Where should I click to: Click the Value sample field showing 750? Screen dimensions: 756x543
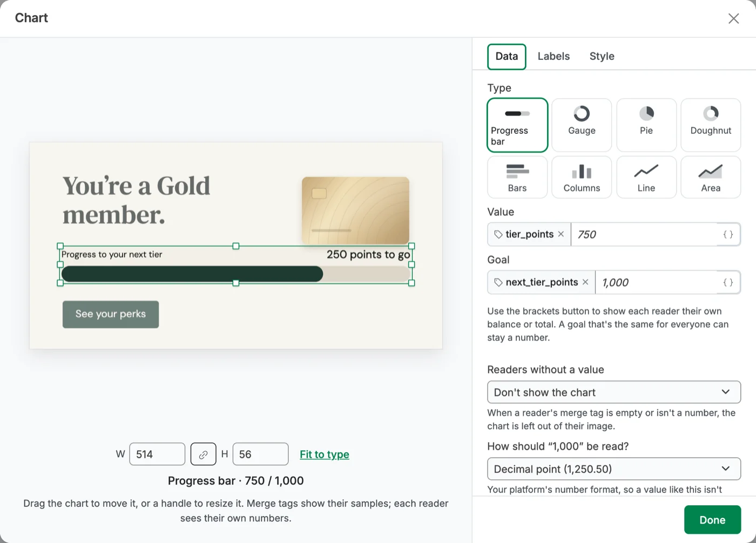pyautogui.click(x=644, y=234)
